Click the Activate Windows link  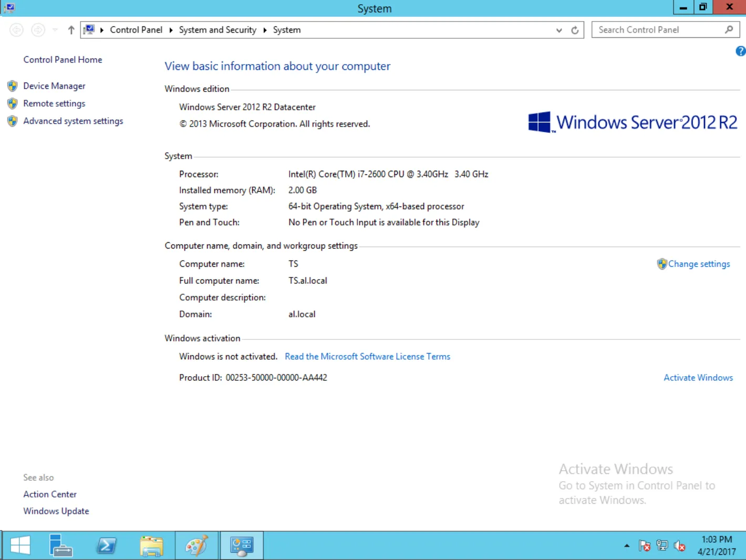pyautogui.click(x=698, y=377)
